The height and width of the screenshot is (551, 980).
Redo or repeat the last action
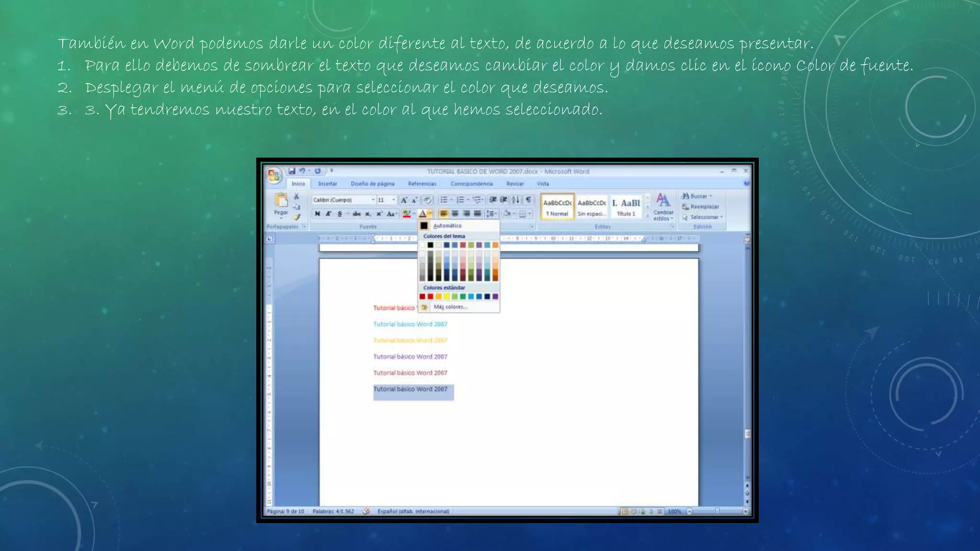click(317, 171)
